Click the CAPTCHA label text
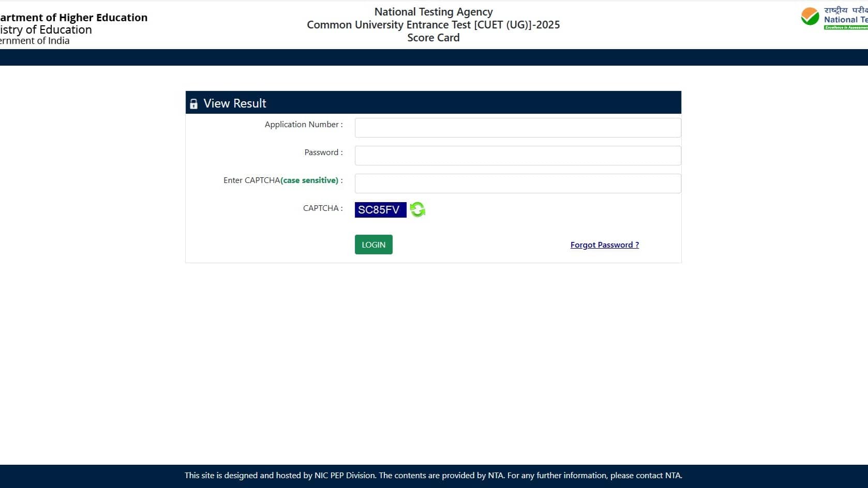Image resolution: width=868 pixels, height=488 pixels. coord(323,208)
